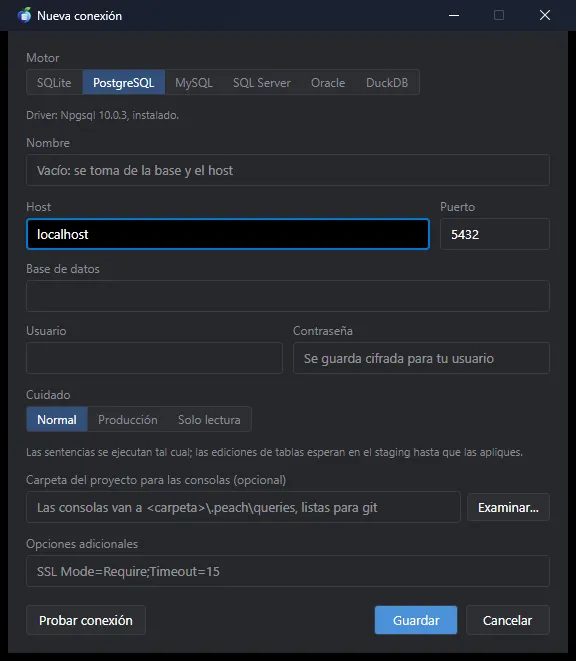Pick the Oracle engine option
This screenshot has width=576, height=661.
pos(328,82)
